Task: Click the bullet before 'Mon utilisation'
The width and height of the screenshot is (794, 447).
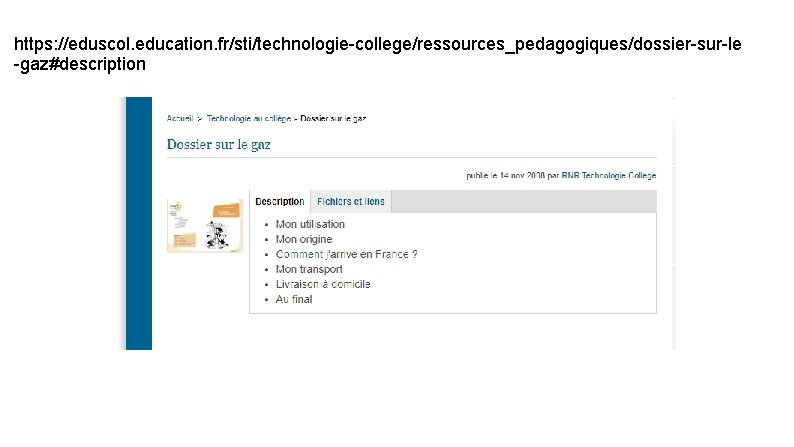Action: coord(266,225)
